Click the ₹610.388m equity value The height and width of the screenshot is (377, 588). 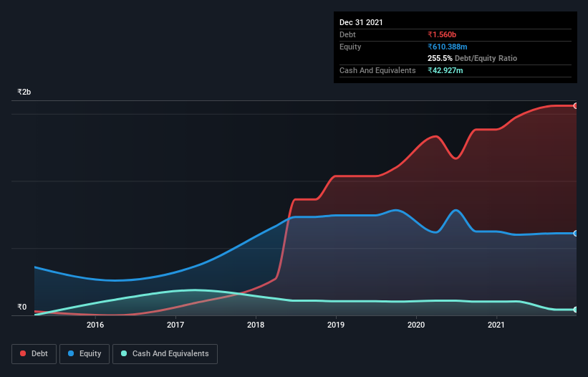[448, 47]
